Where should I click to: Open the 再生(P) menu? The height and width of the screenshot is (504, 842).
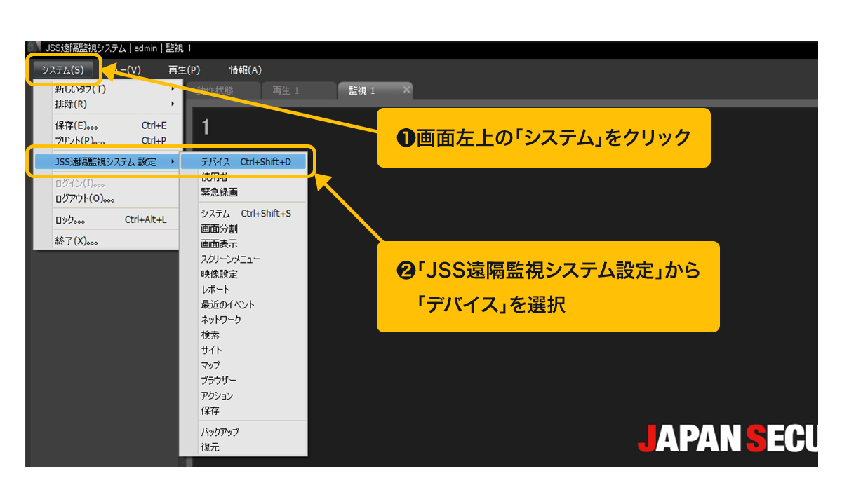coord(184,70)
